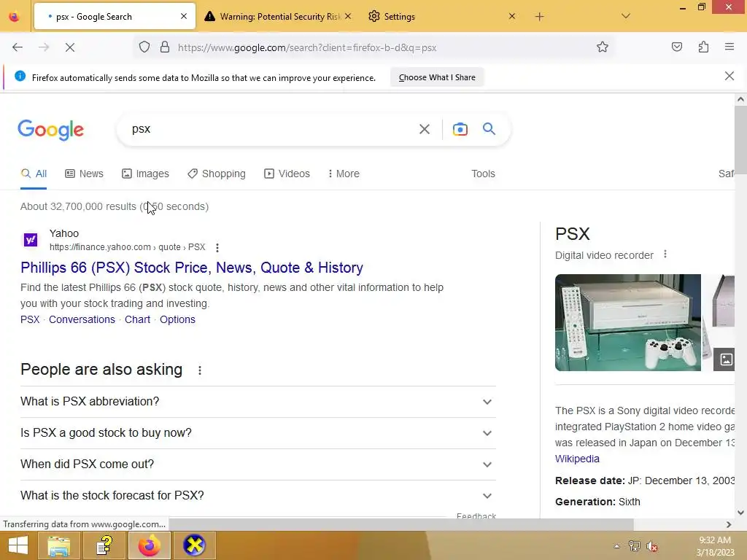Open the Tools search options
The image size is (747, 560).
(483, 174)
